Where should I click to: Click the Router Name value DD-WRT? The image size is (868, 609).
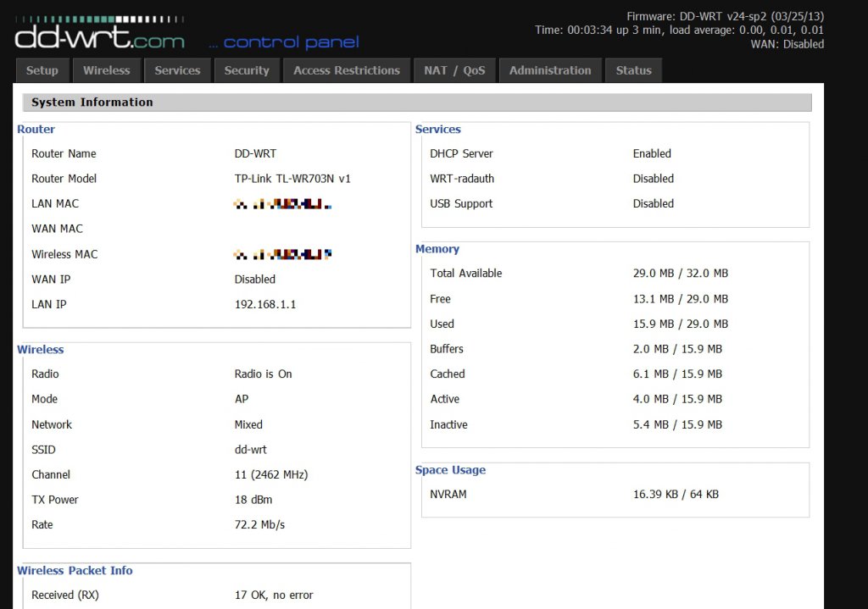255,153
